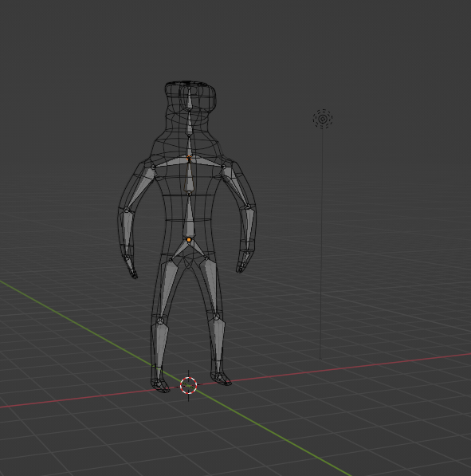471x476 pixels.
Task: Select the forearm bone on view's right
Action: (x=249, y=230)
